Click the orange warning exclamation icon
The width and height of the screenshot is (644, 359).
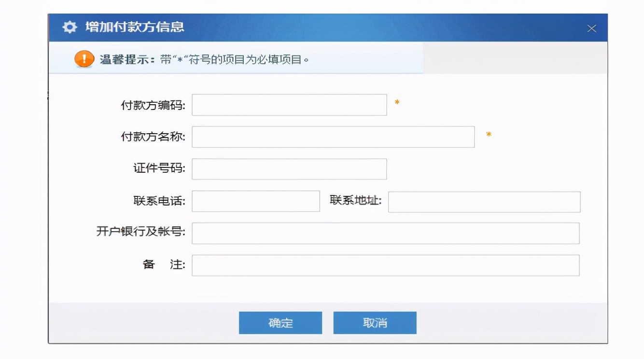[83, 60]
